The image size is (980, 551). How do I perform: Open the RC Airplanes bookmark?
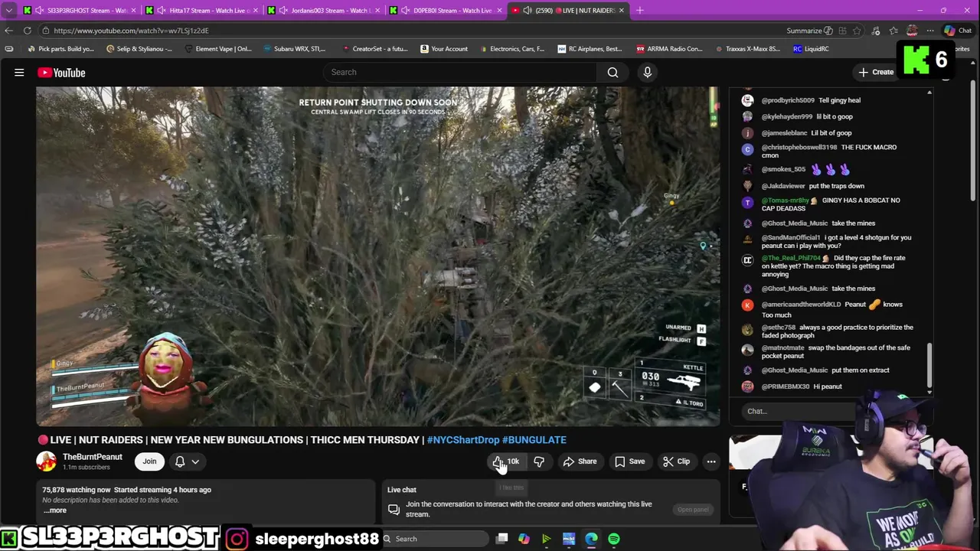(x=590, y=49)
